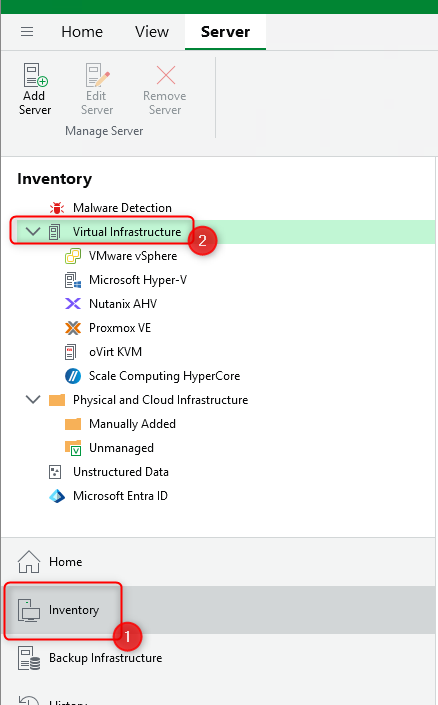Select VMware vSphere in the tree
Image resolution: width=438 pixels, height=705 pixels.
[133, 256]
